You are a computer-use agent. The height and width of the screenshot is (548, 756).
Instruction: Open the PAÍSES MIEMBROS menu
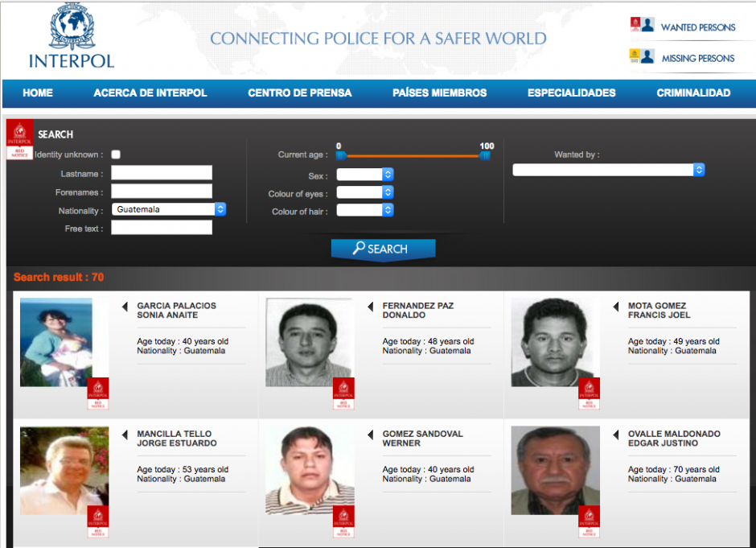[439, 93]
